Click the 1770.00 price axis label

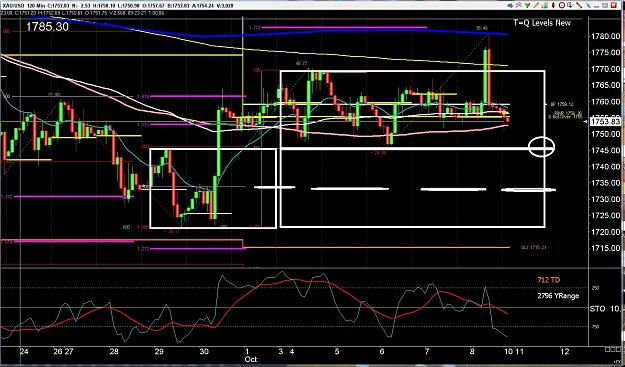pos(606,69)
